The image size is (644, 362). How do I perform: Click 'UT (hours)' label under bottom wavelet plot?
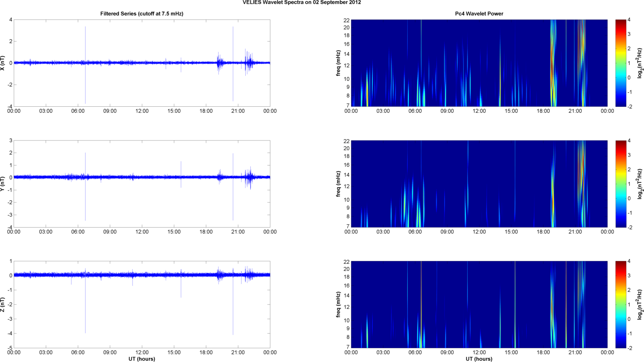(x=479, y=359)
